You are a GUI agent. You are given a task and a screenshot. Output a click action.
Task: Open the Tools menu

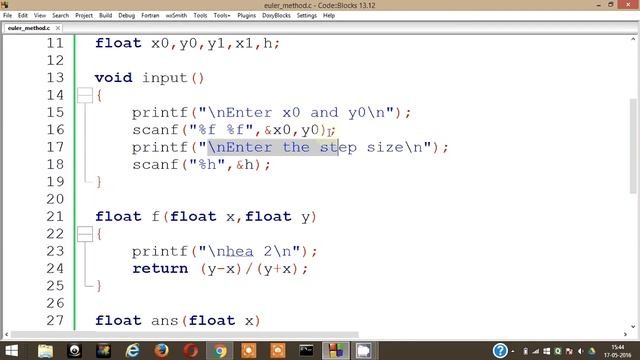pyautogui.click(x=200, y=16)
